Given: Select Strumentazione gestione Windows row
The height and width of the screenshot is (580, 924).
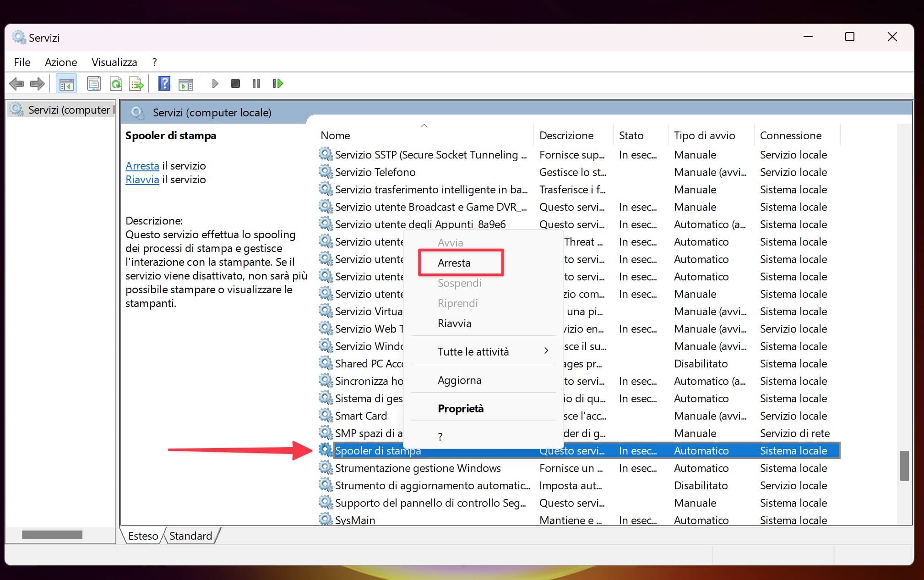Looking at the screenshot, I should point(579,468).
